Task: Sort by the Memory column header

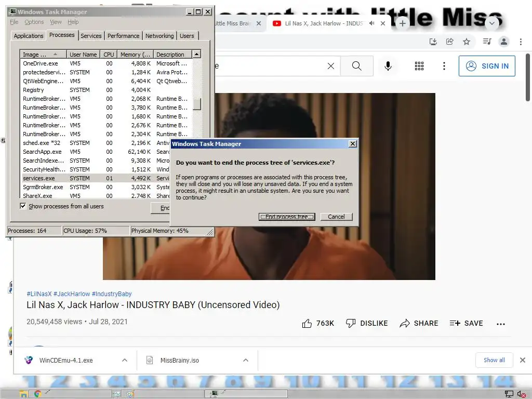Action: (135, 54)
